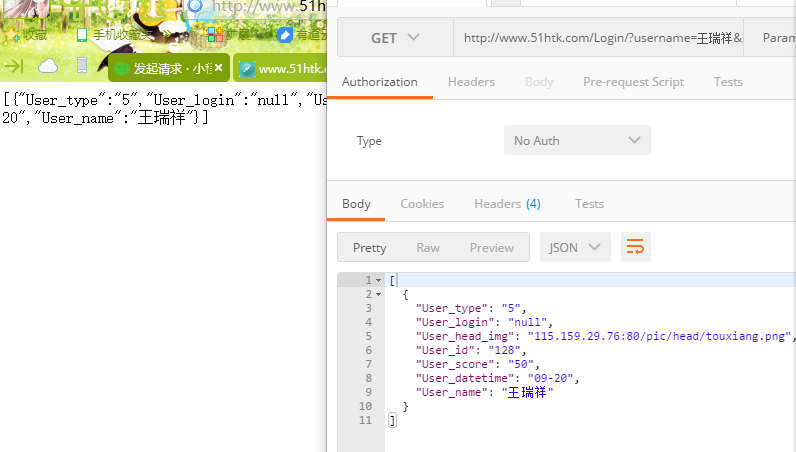Click the "09-20" User_datetime value
796x452 pixels.
pos(550,378)
